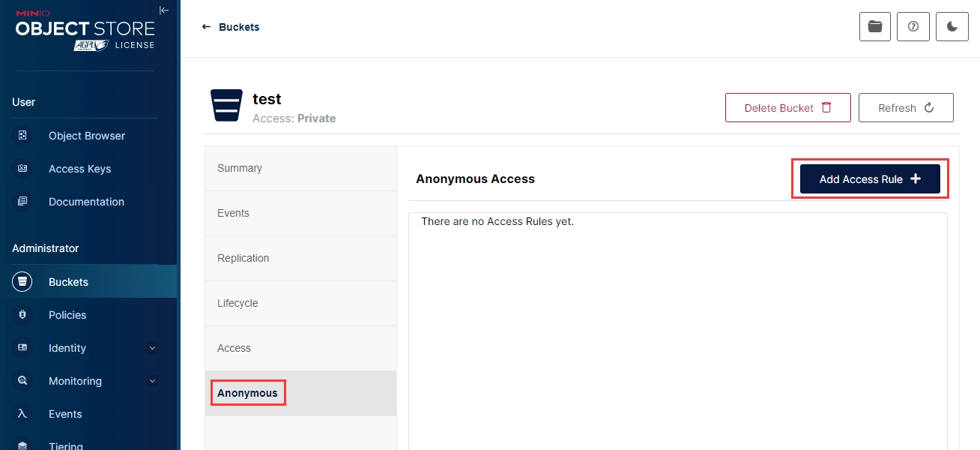
Task: Refresh the bucket details
Action: coord(905,108)
